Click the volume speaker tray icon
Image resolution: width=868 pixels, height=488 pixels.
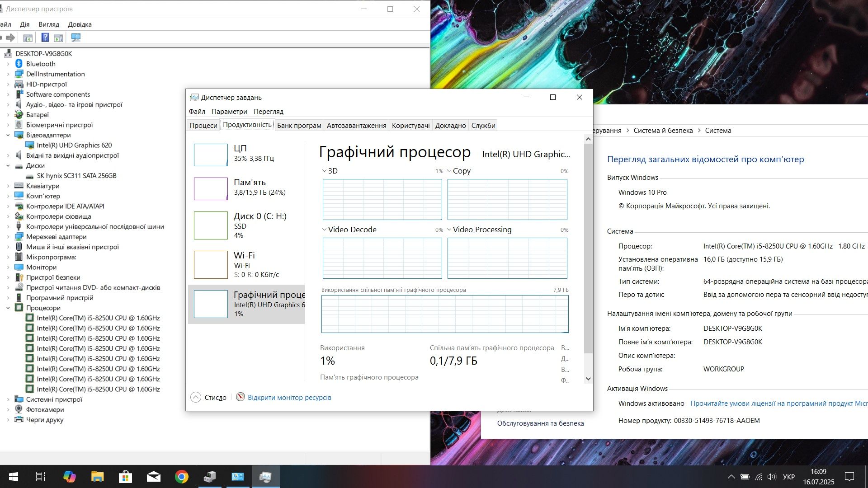[772, 477]
